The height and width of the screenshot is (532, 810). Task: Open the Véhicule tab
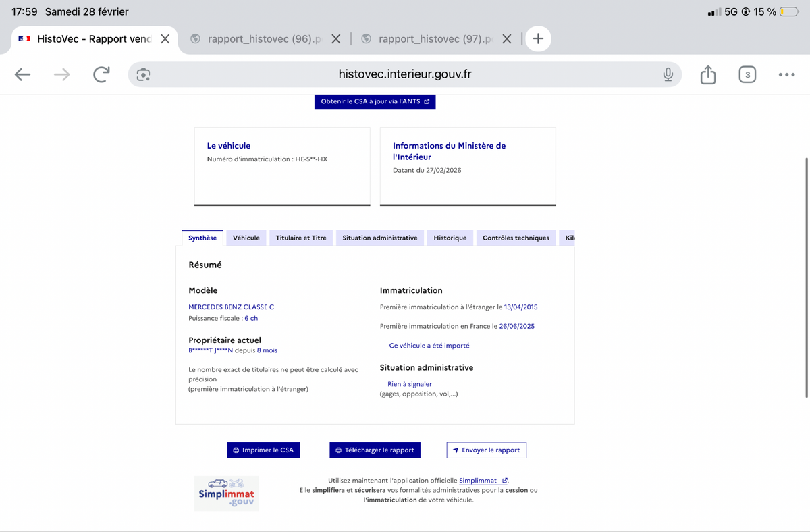(246, 238)
